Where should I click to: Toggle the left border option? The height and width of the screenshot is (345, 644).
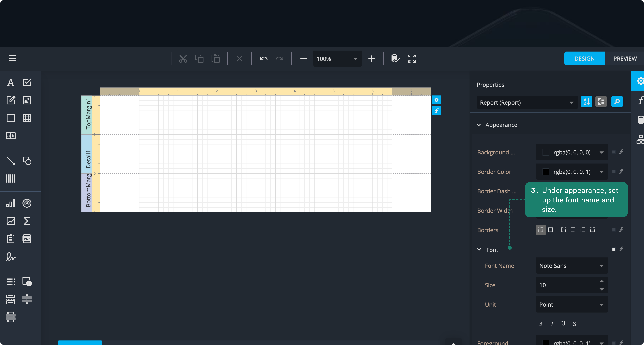(x=563, y=230)
